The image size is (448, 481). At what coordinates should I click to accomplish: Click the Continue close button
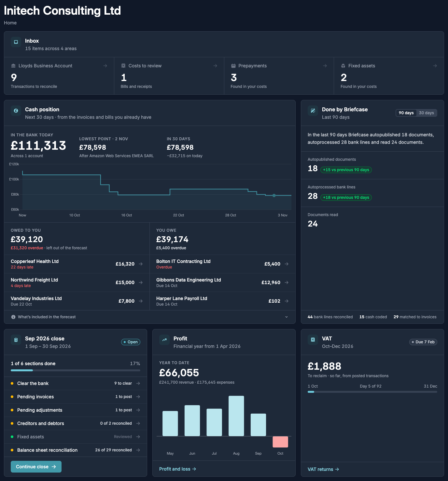tap(36, 467)
